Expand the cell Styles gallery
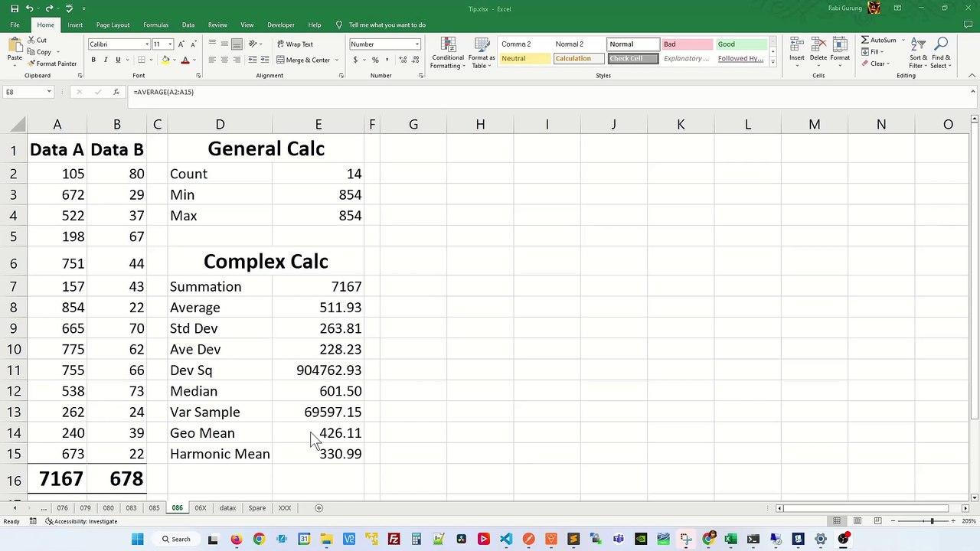980x551 pixels. (773, 63)
